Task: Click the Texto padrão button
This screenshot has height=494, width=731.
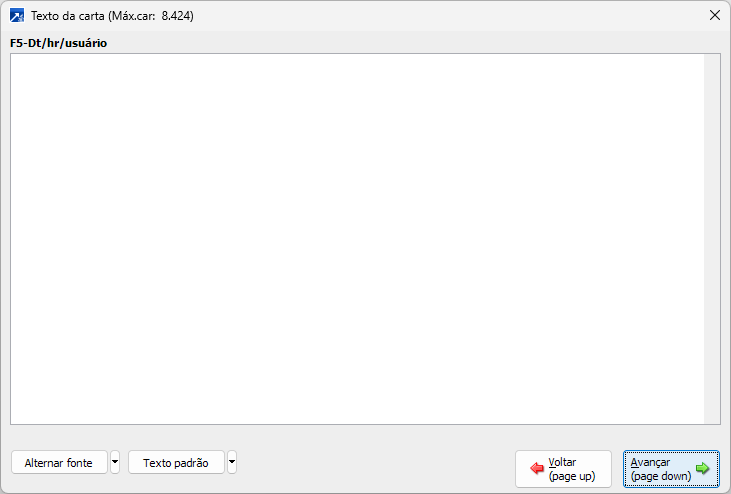Action: coord(176,462)
